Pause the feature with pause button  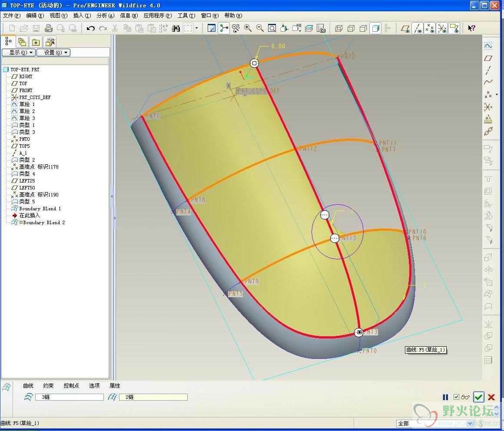click(445, 397)
